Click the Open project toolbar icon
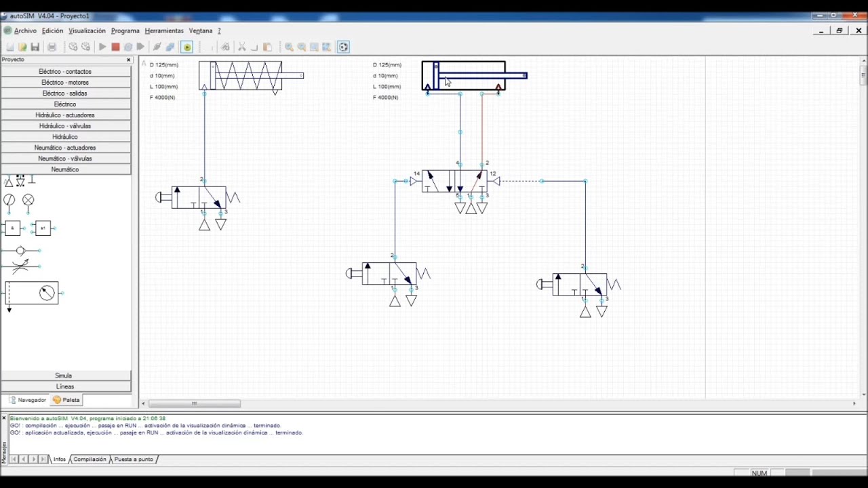This screenshot has height=488, width=868. pos(22,47)
